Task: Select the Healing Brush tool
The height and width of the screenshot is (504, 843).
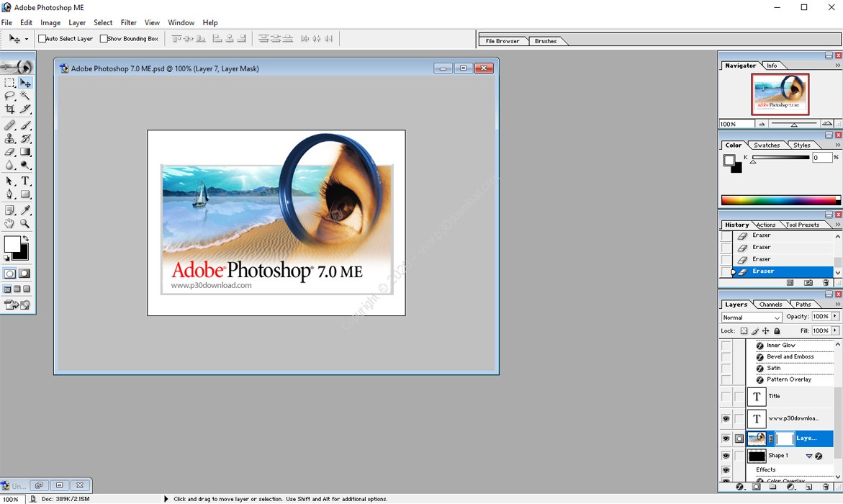Action: click(9, 125)
